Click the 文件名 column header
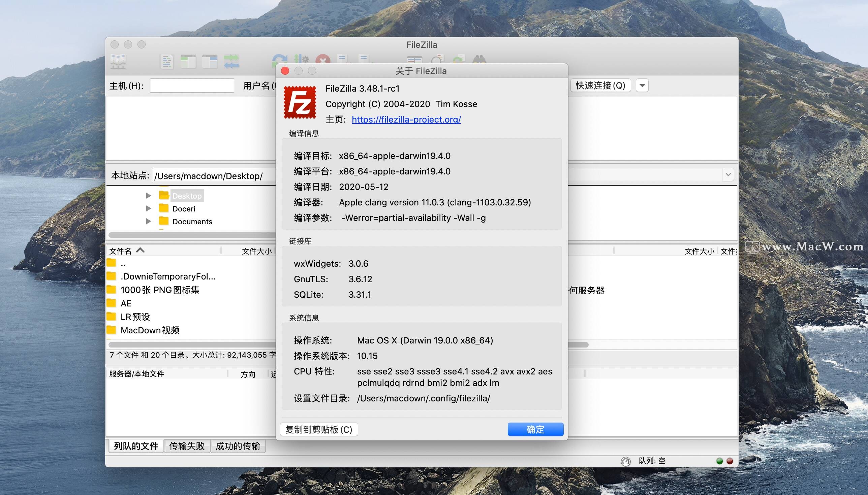 click(x=164, y=251)
